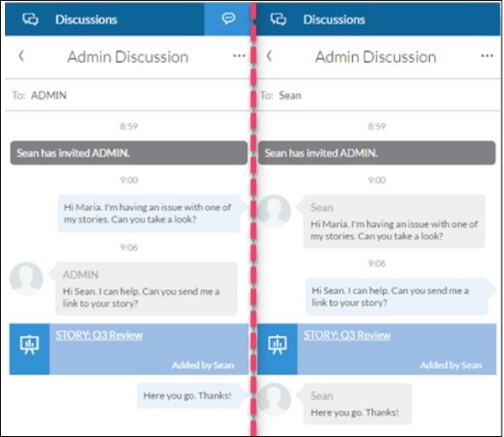The width and height of the screenshot is (504, 437).
Task: Click ADMIN user avatar in left panel
Action: point(27,279)
